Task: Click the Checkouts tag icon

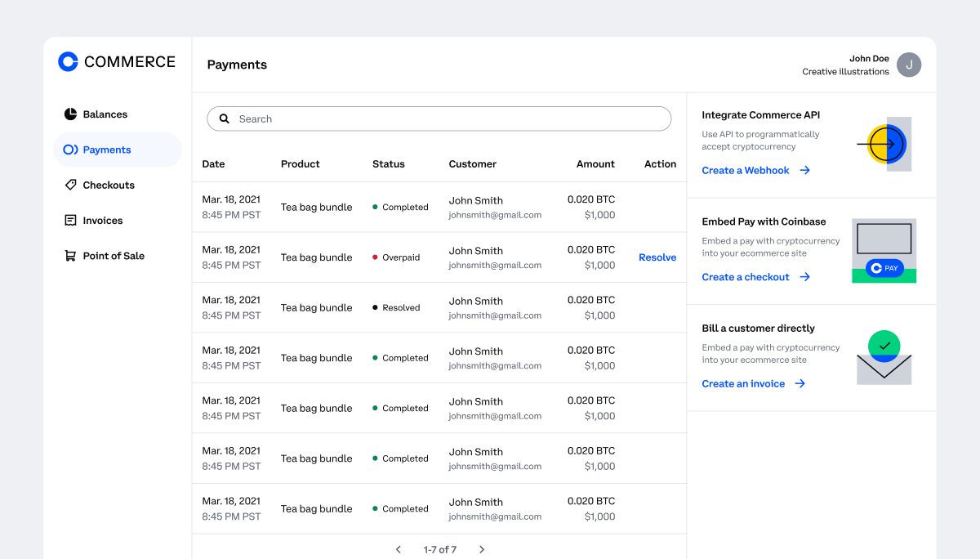Action: [70, 185]
